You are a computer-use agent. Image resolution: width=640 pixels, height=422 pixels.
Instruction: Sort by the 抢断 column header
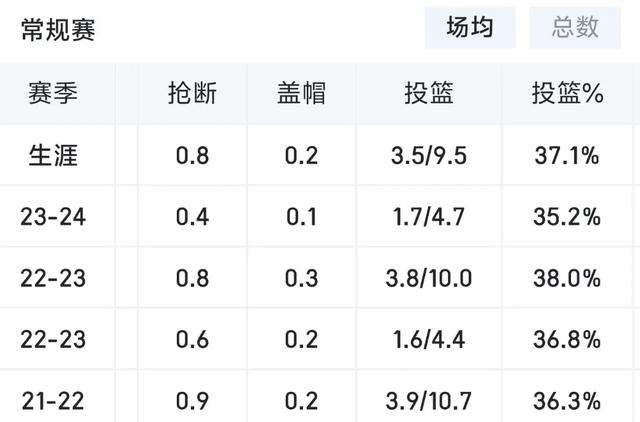coord(191,95)
